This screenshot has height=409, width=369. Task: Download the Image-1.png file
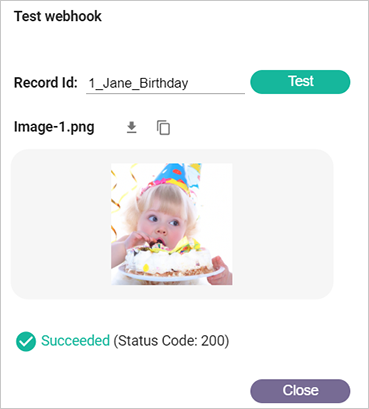coord(132,127)
